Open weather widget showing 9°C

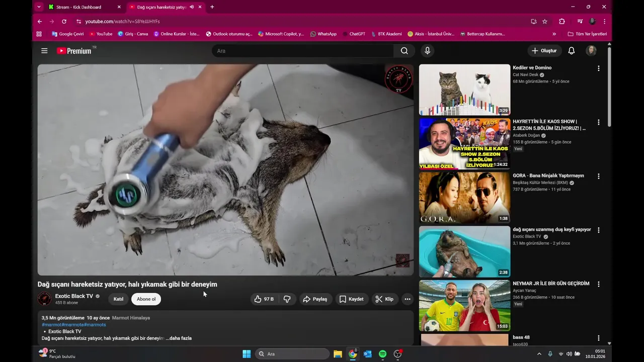coord(57,354)
